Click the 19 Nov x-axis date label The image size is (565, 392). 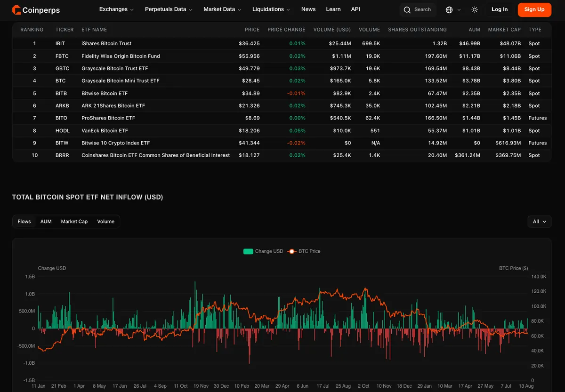(x=201, y=386)
